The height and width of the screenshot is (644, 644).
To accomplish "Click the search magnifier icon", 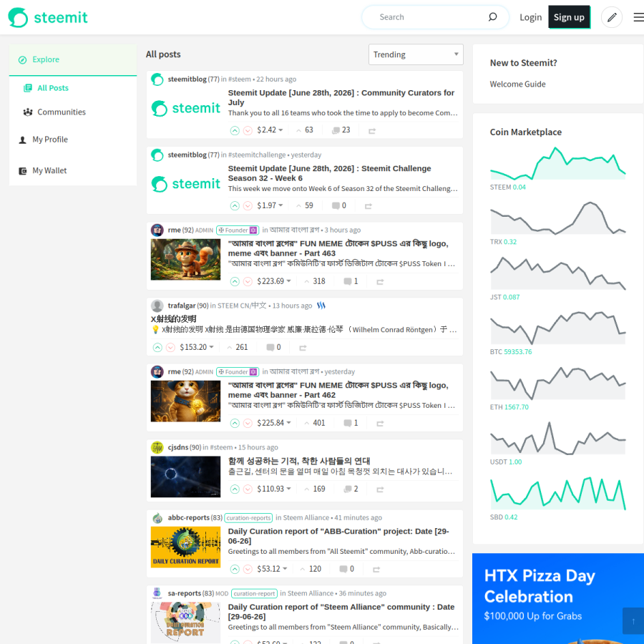I will point(492,17).
